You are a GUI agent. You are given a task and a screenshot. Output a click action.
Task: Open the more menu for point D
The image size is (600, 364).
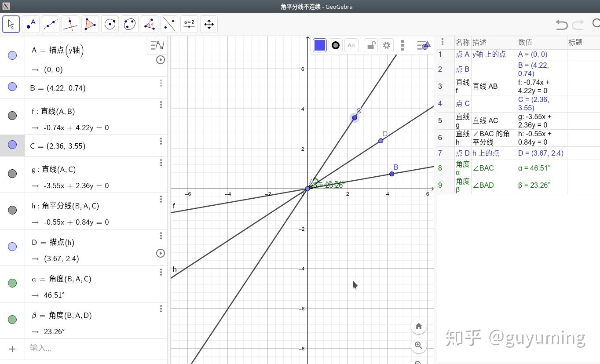click(161, 236)
